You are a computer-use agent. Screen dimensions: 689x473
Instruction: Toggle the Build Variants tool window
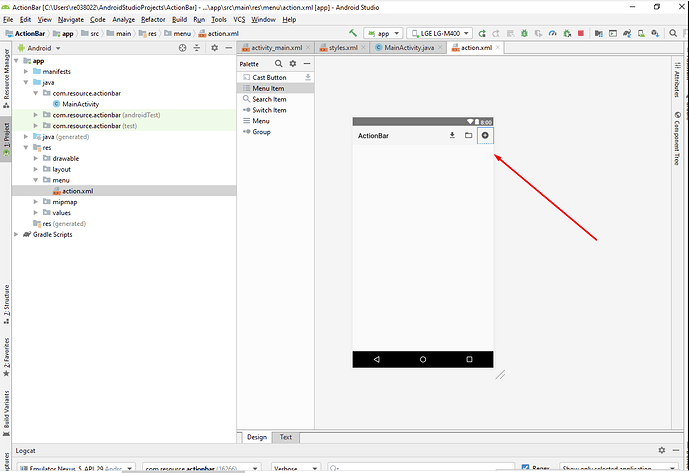[6, 414]
